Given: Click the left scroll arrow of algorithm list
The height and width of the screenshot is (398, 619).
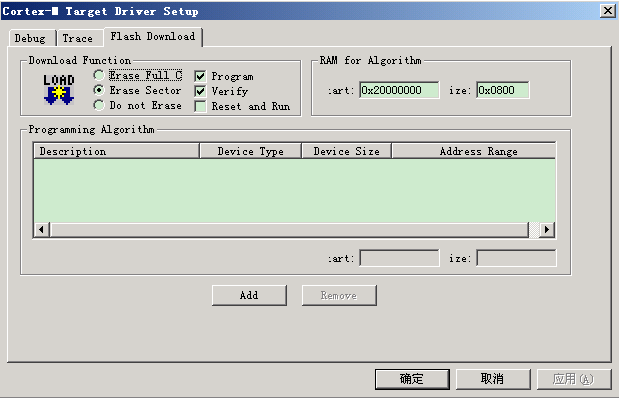Looking at the screenshot, I should click(x=41, y=229).
